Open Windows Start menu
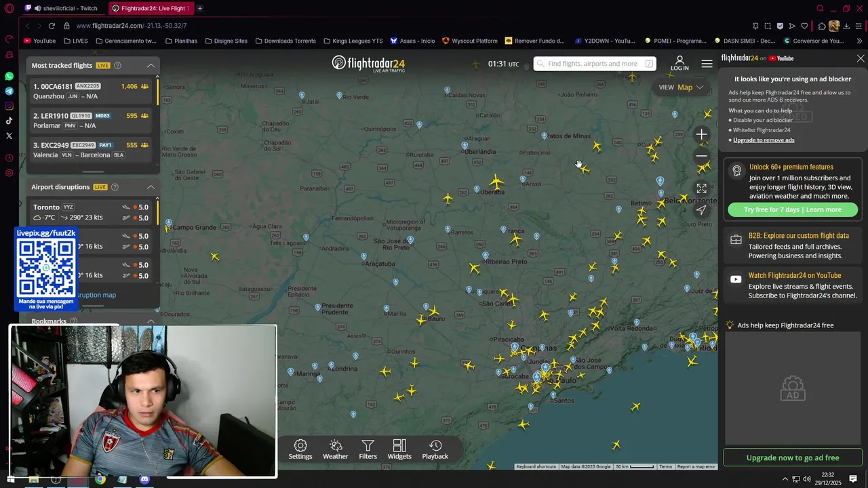868x488 pixels. 10,479
